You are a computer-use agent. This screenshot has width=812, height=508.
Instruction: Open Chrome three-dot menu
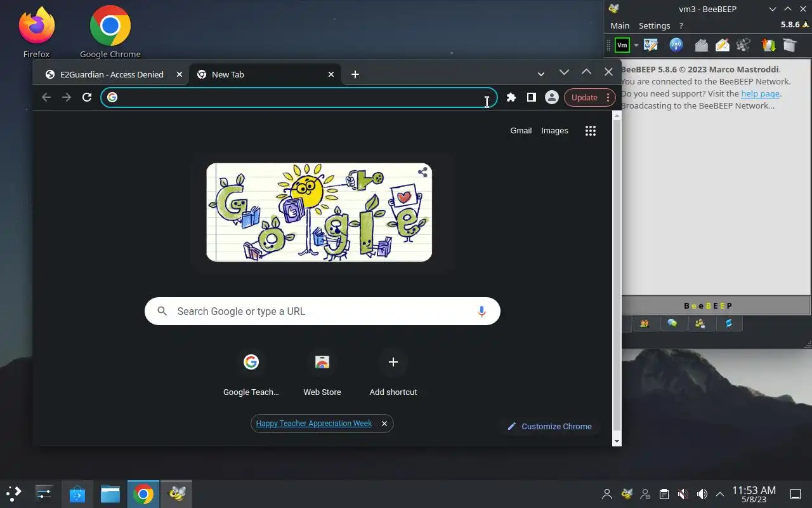(x=608, y=97)
